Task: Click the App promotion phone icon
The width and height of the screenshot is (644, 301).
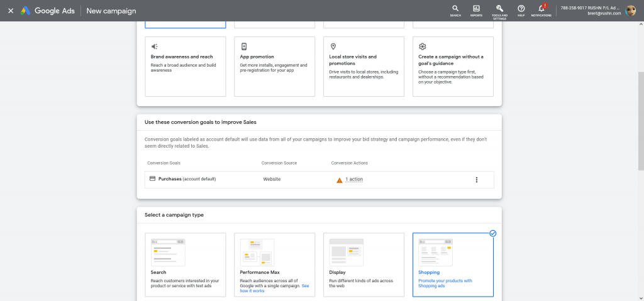Action: click(x=243, y=47)
